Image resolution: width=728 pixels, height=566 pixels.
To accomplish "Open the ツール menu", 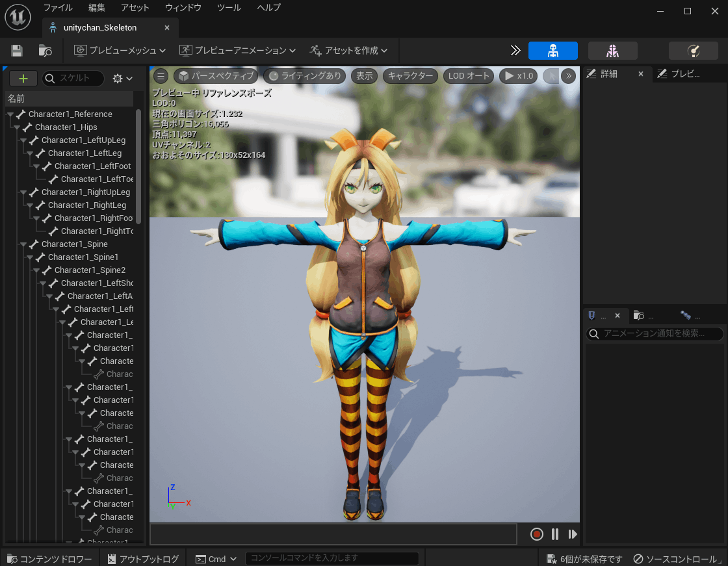I will pos(229,8).
